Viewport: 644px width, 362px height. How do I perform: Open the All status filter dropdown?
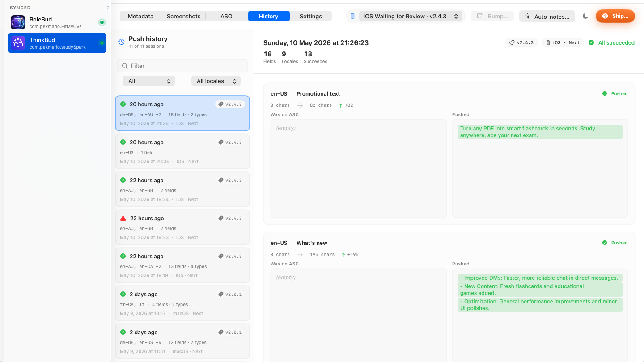[149, 81]
